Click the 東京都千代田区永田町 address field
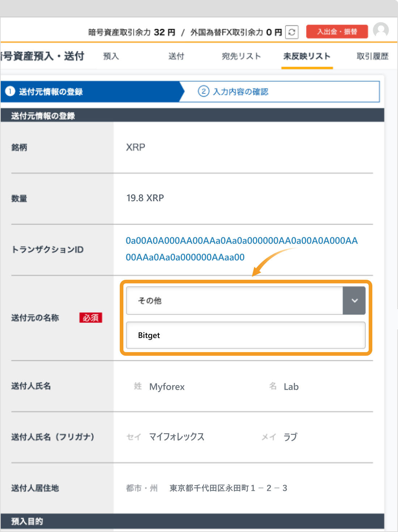Image resolution: width=398 pixels, height=532 pixels. (x=228, y=488)
